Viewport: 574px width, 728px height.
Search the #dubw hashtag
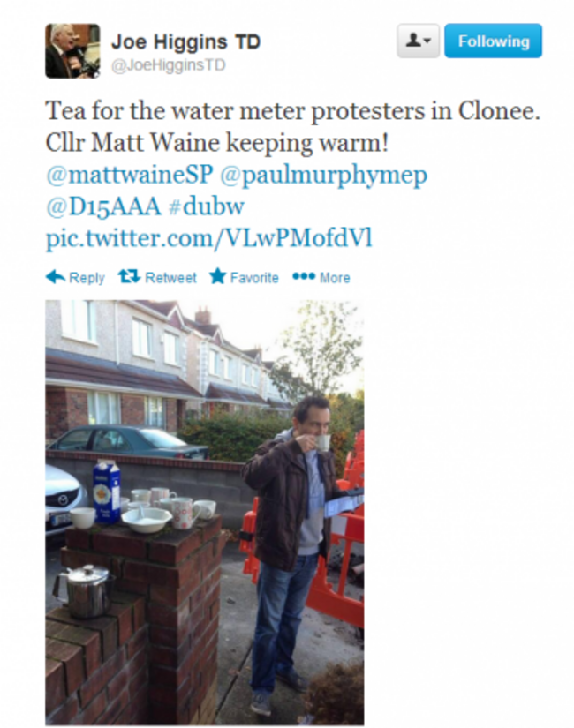(x=207, y=206)
